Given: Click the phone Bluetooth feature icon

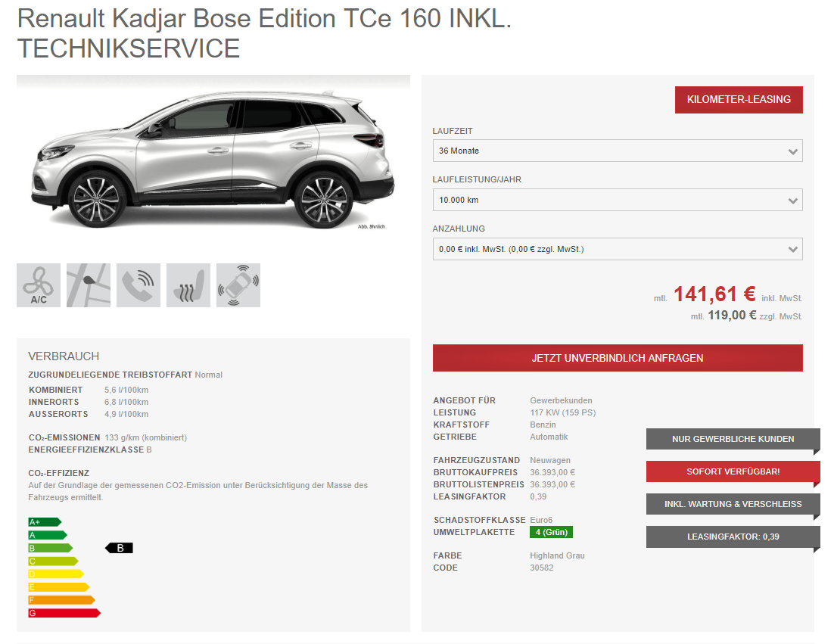Looking at the screenshot, I should [138, 285].
